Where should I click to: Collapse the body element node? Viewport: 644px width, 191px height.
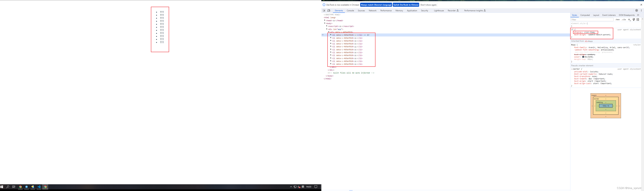pyautogui.click(x=325, y=23)
